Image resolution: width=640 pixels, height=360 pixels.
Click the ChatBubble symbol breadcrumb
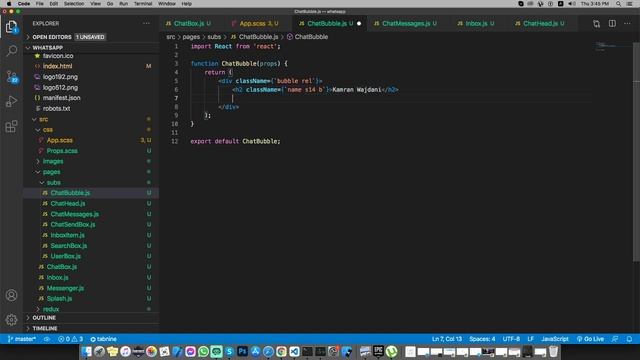coord(307,37)
